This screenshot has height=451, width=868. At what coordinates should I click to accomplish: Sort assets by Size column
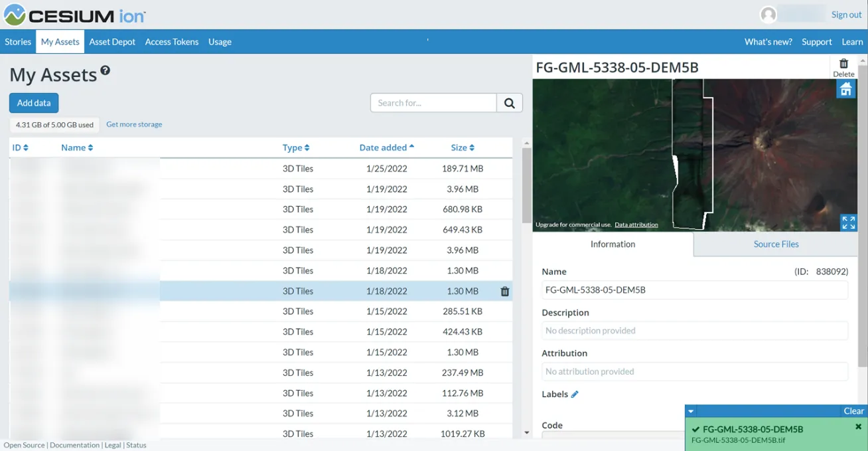coord(463,147)
